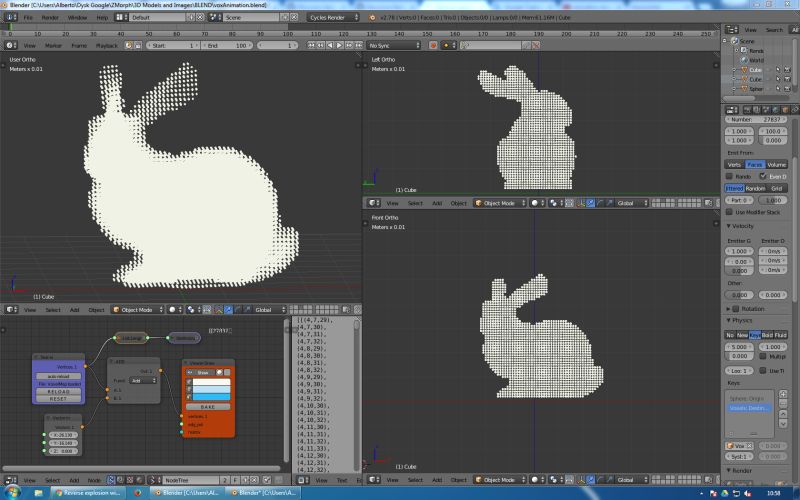The width and height of the screenshot is (800, 500).
Task: Toggle Random checkbox under Emit From
Action: pos(729,176)
